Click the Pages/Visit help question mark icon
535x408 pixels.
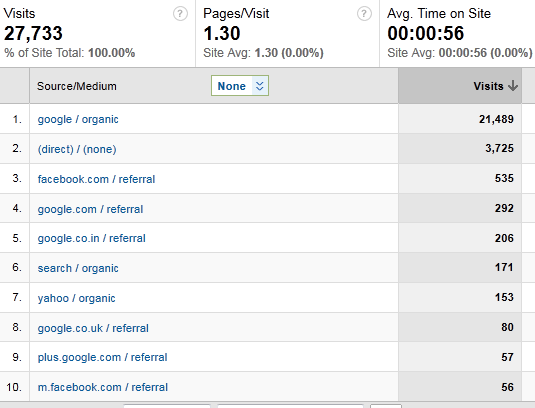364,14
